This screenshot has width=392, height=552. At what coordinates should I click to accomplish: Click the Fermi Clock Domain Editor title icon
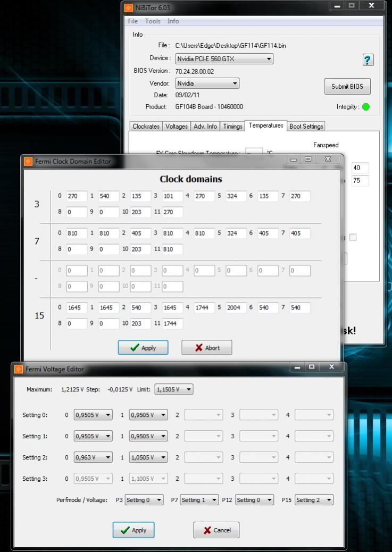coord(28,162)
